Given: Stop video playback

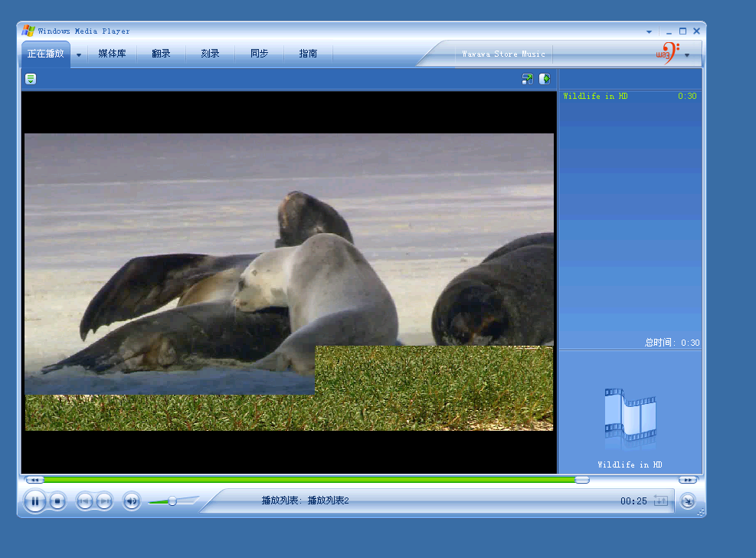Looking at the screenshot, I should click(57, 501).
